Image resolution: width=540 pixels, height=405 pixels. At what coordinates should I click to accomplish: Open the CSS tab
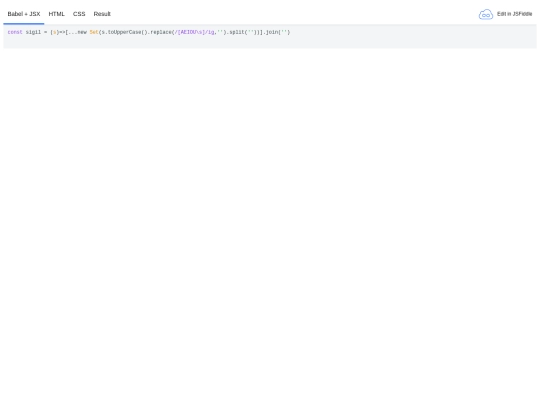[79, 14]
